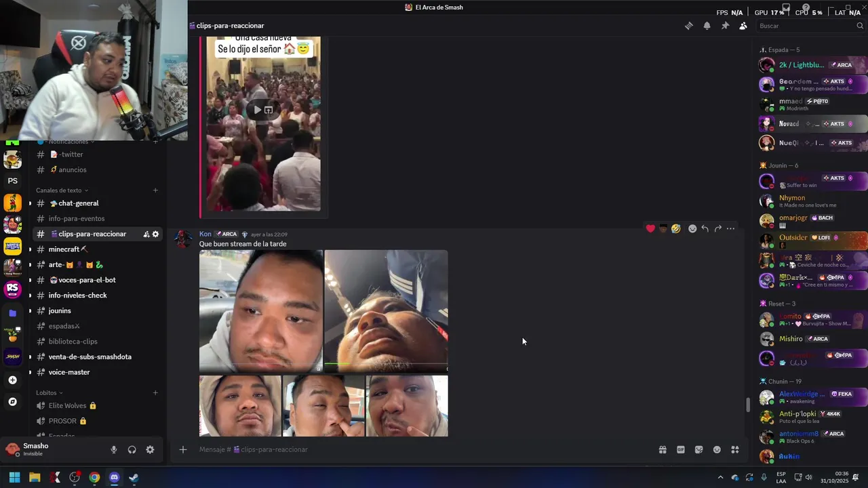
Task: Open Smasho user panel avatar
Action: (x=12, y=449)
